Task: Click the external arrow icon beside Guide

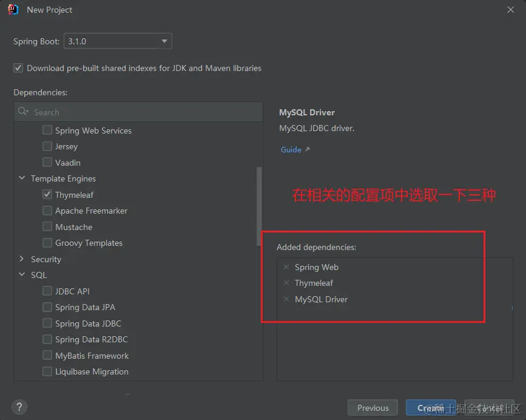Action: [308, 149]
